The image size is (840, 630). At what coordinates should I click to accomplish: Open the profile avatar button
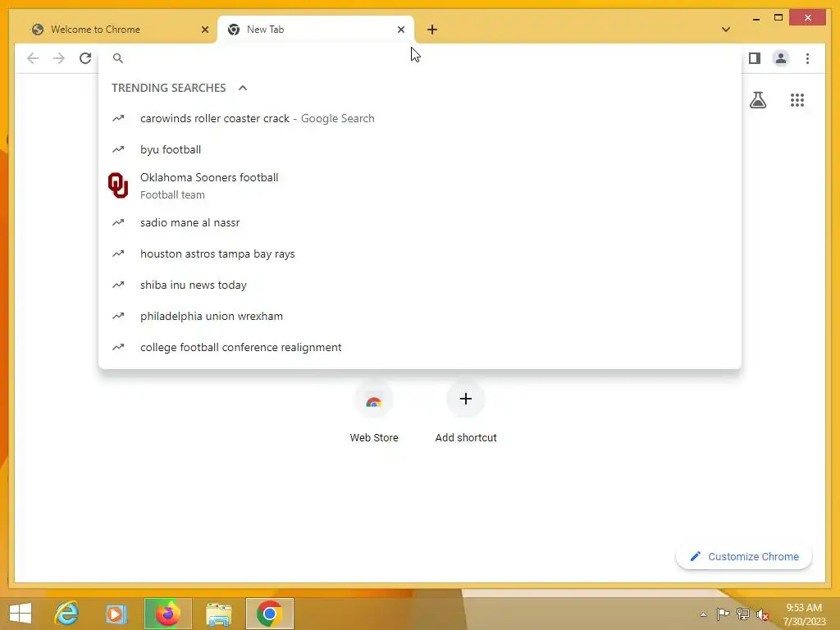click(x=781, y=58)
